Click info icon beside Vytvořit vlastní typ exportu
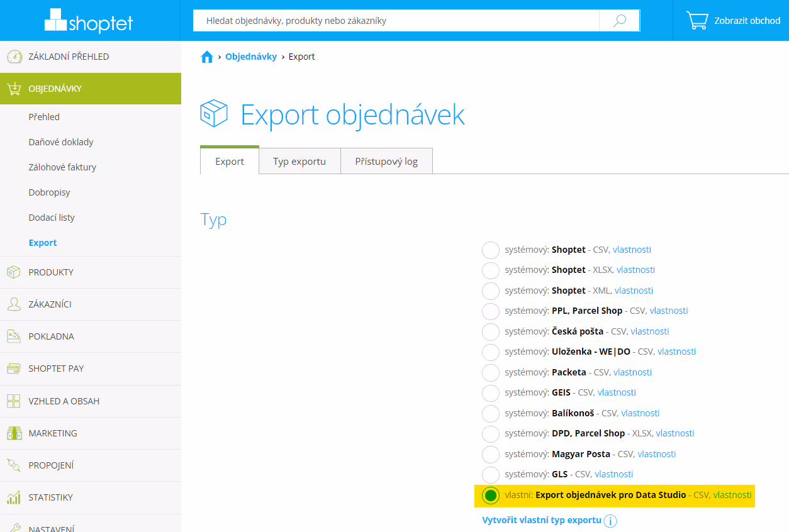Viewport: 789px width, 532px height. pos(610,521)
